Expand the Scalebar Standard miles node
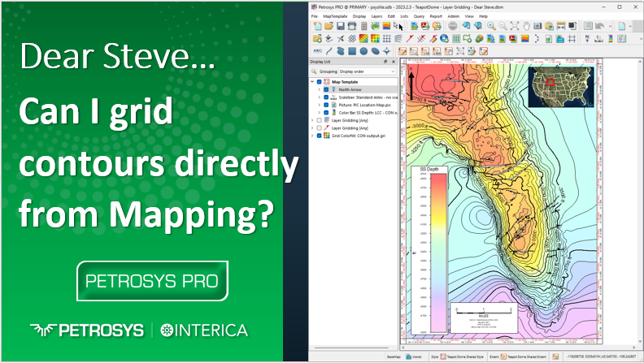This screenshot has height=363, width=644. click(x=320, y=97)
